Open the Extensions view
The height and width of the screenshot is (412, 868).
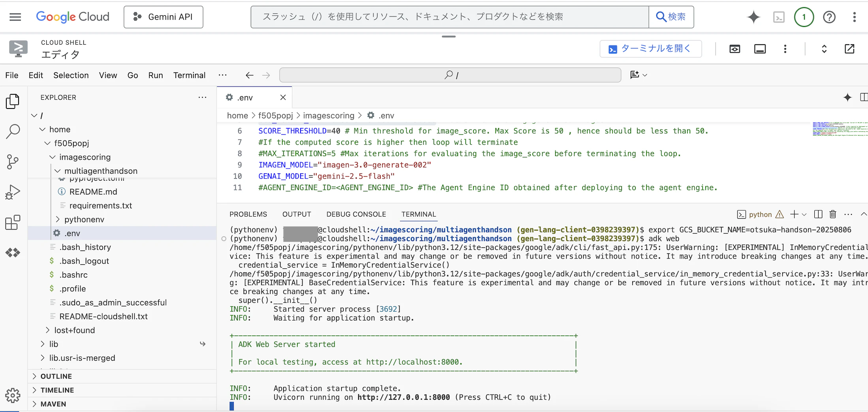click(13, 223)
